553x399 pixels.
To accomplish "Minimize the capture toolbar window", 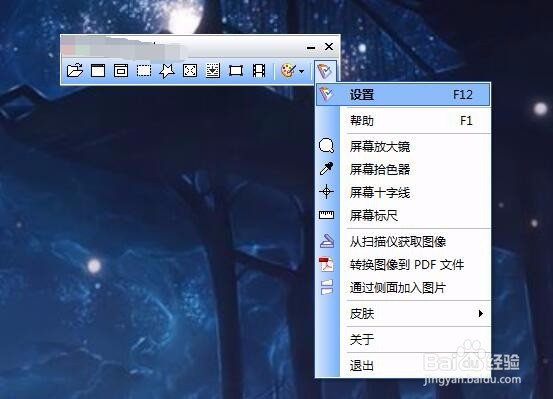I will pyautogui.click(x=311, y=47).
